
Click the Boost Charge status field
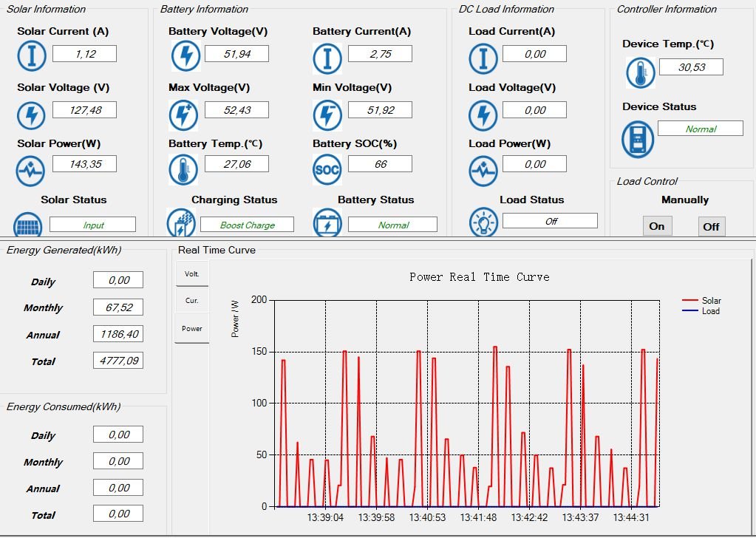pyautogui.click(x=248, y=225)
